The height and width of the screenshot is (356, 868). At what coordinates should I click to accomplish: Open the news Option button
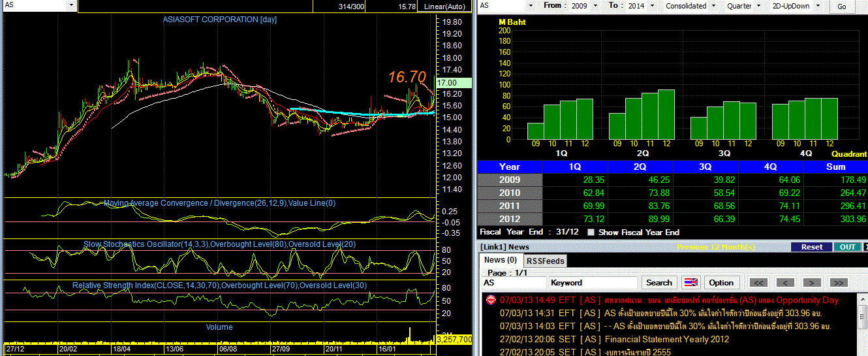(x=721, y=283)
